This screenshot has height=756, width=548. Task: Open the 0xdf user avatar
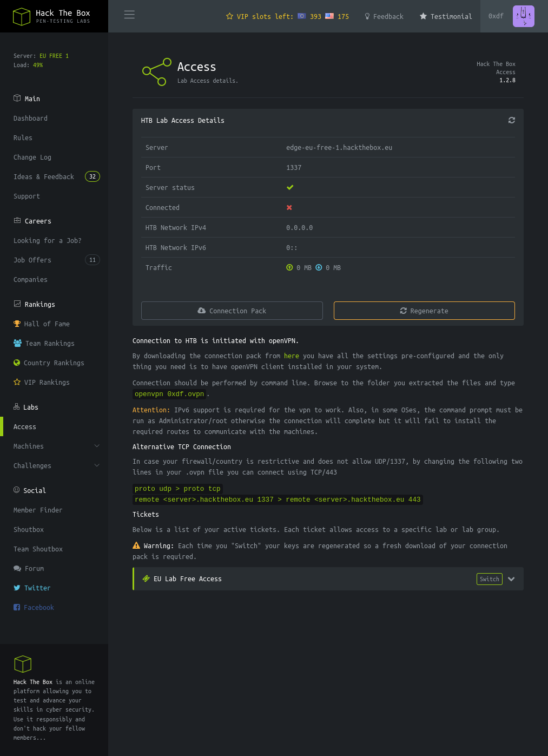pyautogui.click(x=523, y=16)
